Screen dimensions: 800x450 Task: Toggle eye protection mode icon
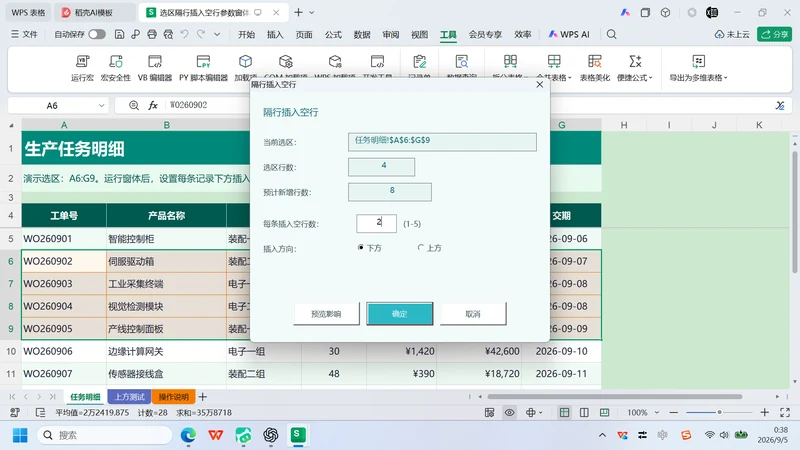point(509,412)
